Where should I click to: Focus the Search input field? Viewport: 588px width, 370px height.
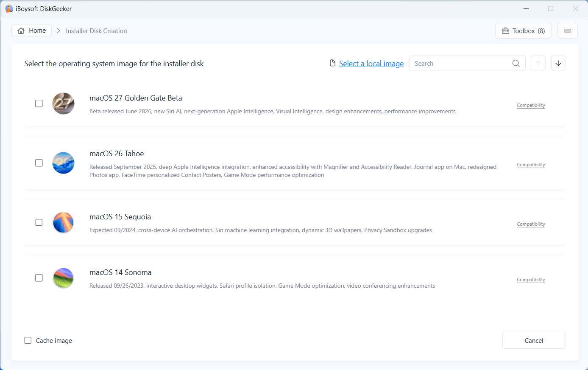467,63
